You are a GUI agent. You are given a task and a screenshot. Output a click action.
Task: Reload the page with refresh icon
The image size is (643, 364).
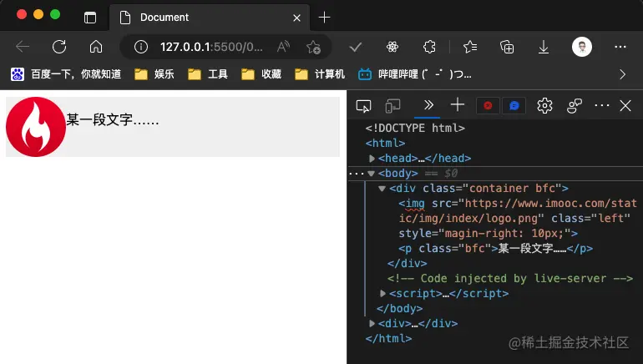pyautogui.click(x=59, y=47)
